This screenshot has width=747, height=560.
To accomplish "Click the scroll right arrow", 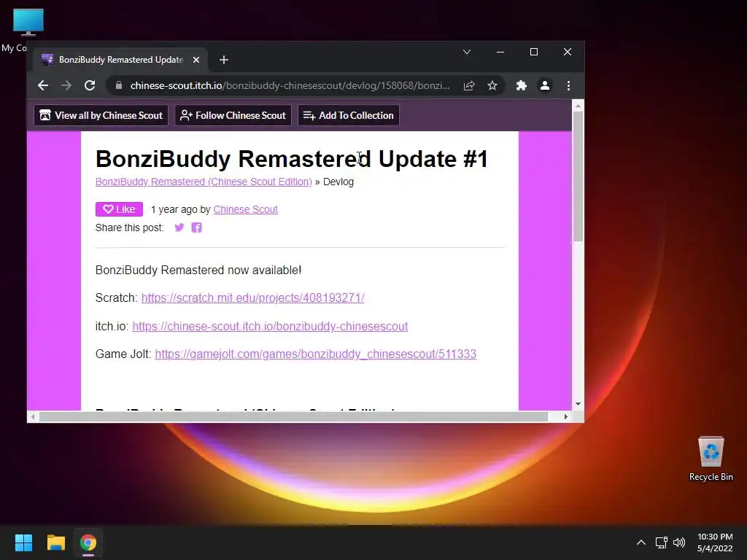I will pos(565,416).
